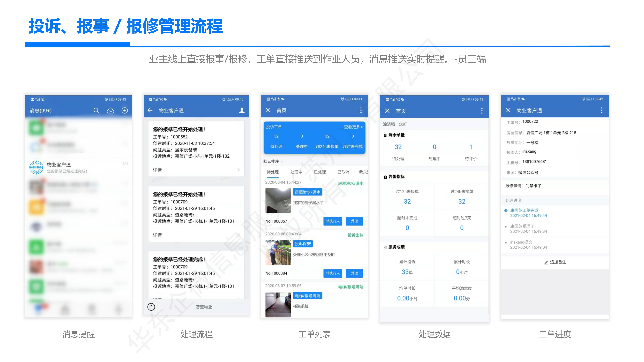Tap the 0 处理中 value under 剩余单量
This screenshot has width=644, height=362.
435,147
